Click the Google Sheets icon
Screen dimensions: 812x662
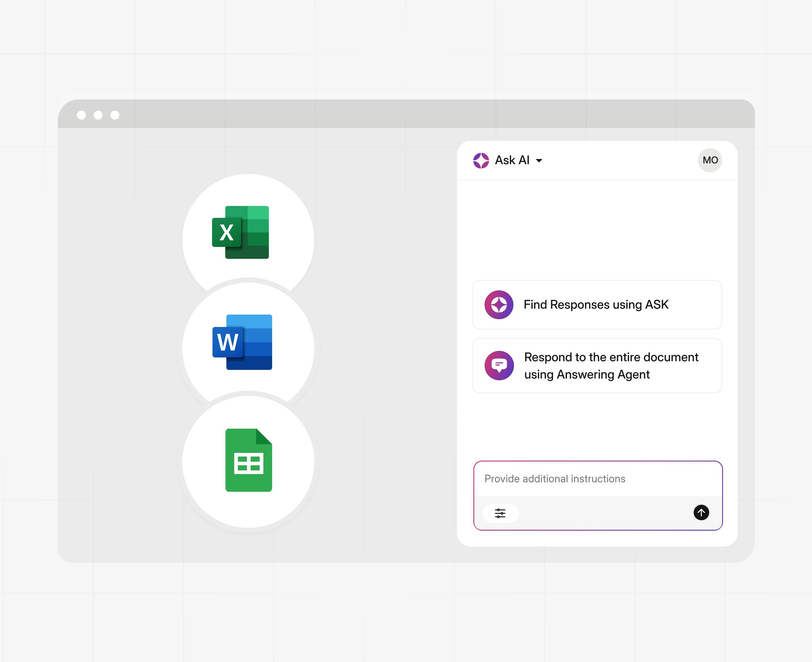[248, 460]
